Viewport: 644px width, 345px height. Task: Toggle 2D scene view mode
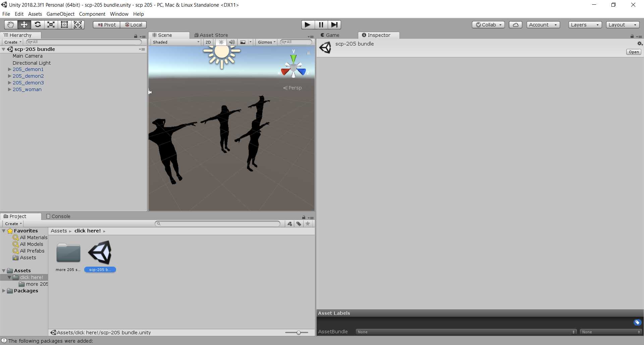pos(208,42)
